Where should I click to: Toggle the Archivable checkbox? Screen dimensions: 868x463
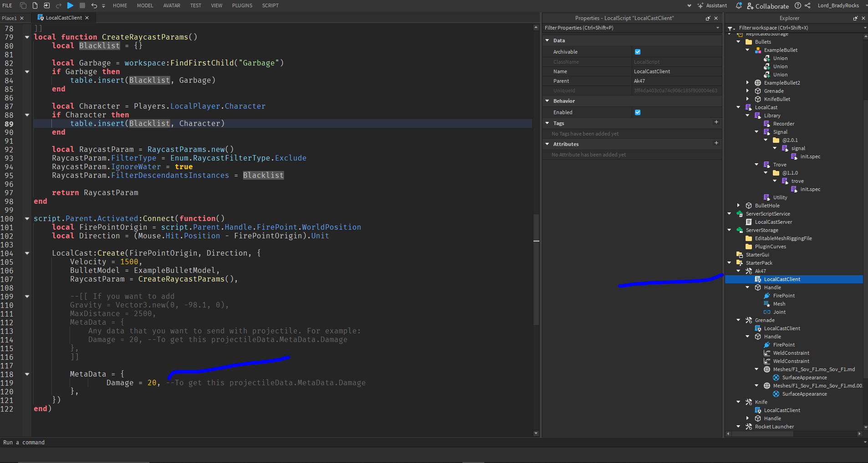point(637,52)
